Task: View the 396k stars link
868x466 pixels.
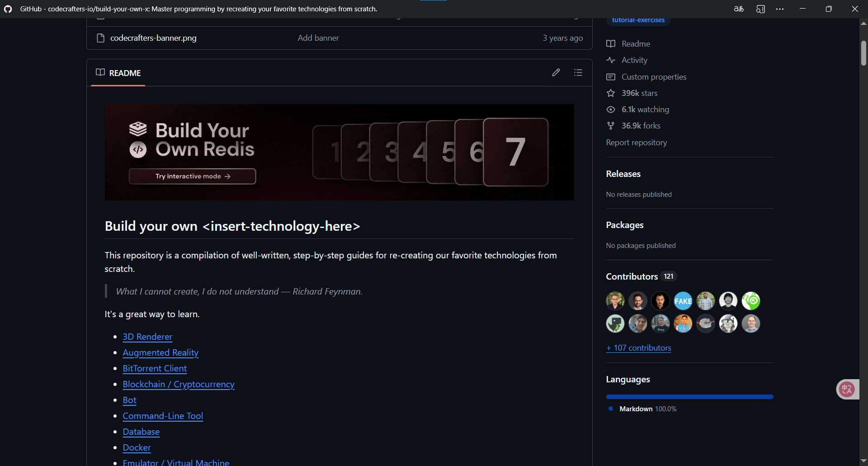Action: click(x=640, y=93)
